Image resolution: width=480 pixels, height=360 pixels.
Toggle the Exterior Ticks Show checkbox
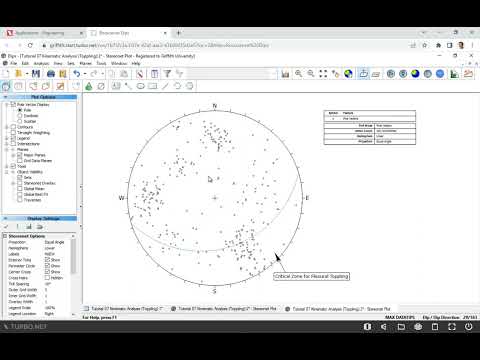tap(47, 259)
